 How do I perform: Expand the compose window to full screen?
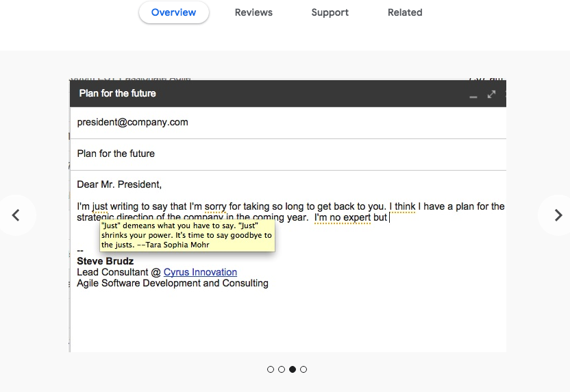[491, 95]
